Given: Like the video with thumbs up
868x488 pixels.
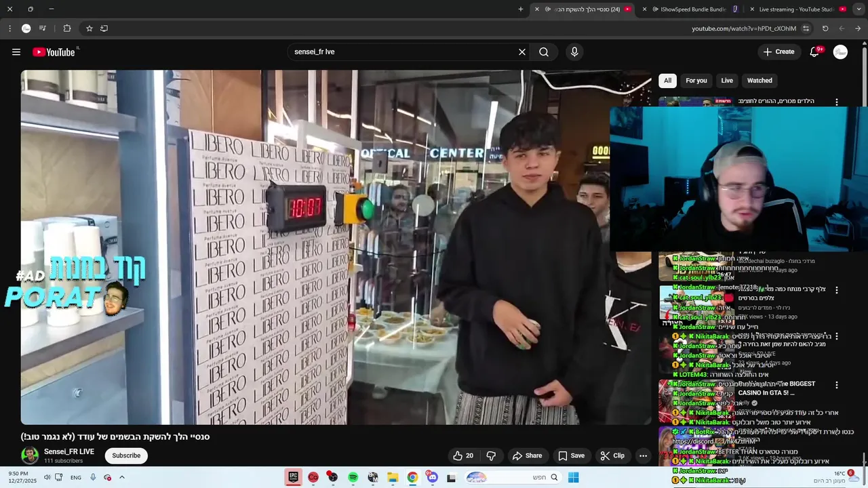Looking at the screenshot, I should point(464,455).
